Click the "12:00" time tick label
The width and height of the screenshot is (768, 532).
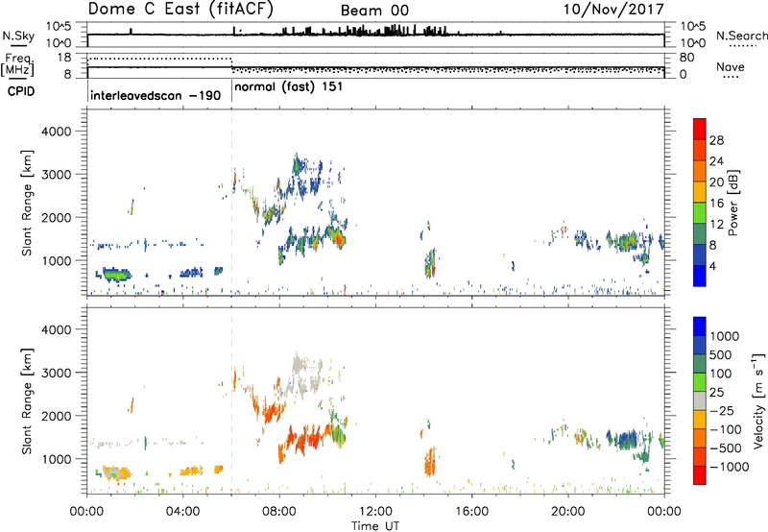(375, 512)
